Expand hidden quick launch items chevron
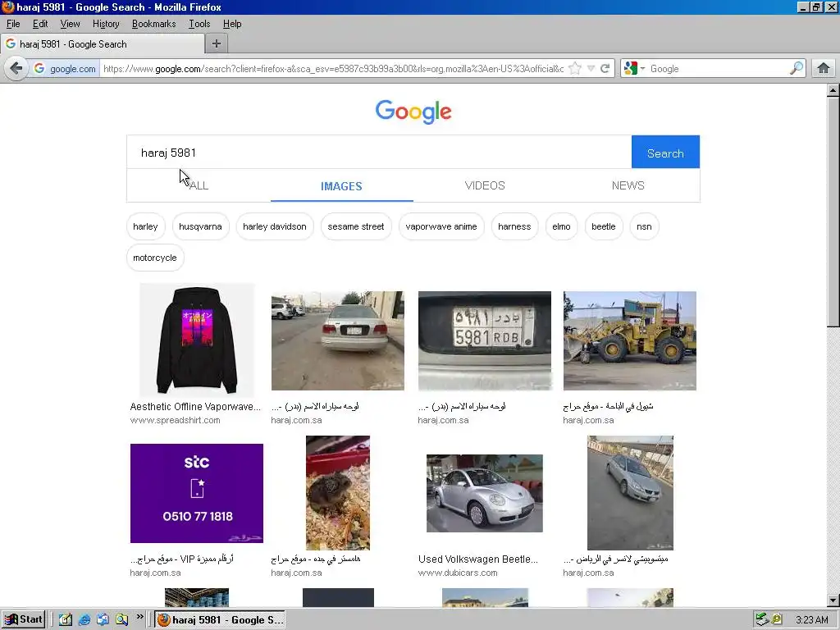 [139, 617]
